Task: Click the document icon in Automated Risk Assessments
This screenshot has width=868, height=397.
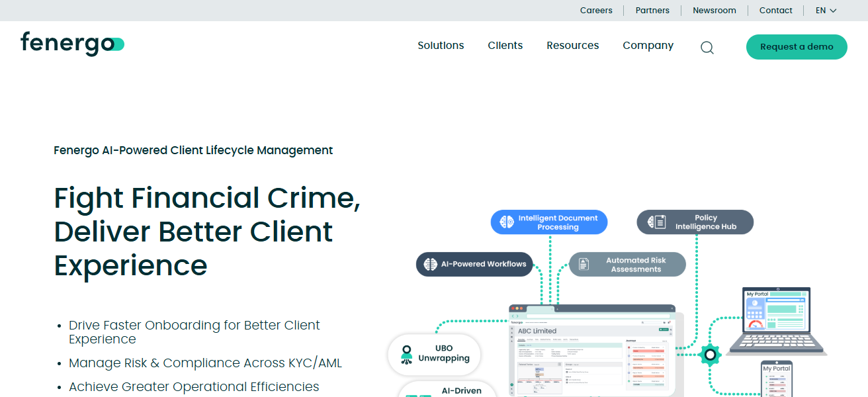Action: pos(584,265)
